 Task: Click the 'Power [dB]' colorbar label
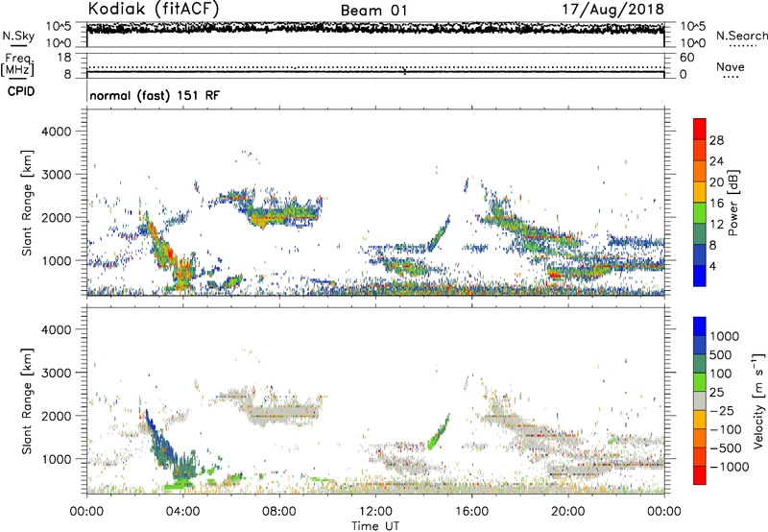(732, 203)
